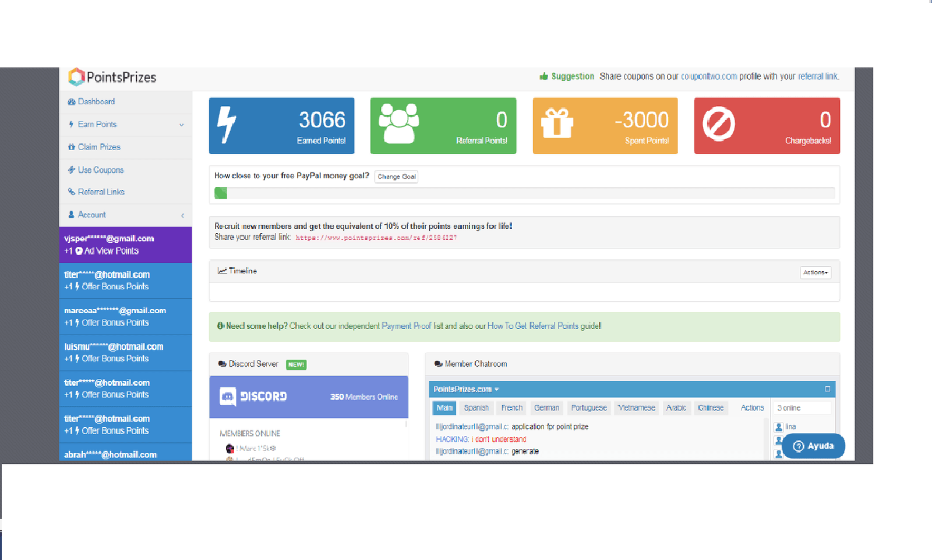Screen dimensions: 932x560
Task: Click the chain icon beside Referral Links
Action: [x=72, y=192]
